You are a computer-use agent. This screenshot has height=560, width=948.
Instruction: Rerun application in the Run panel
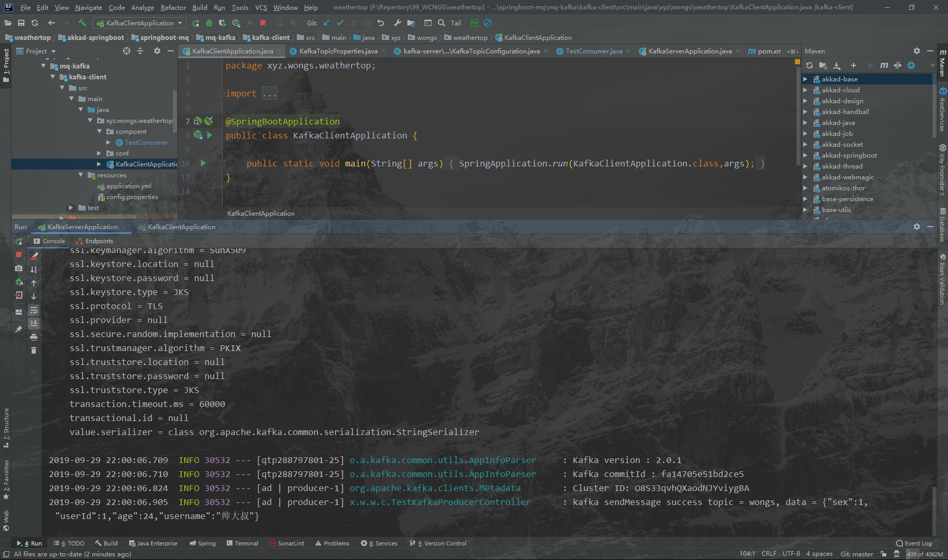(19, 241)
